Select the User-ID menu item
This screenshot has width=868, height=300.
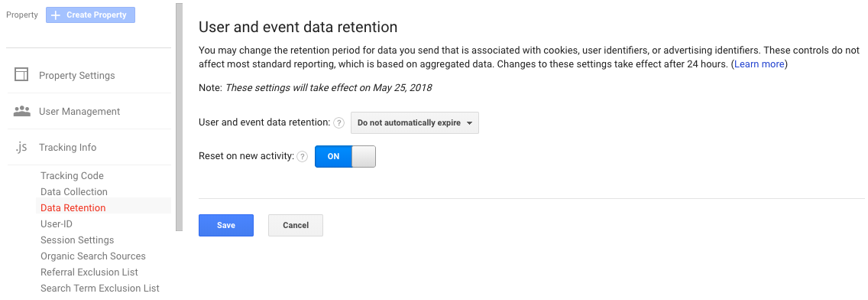coord(57,223)
